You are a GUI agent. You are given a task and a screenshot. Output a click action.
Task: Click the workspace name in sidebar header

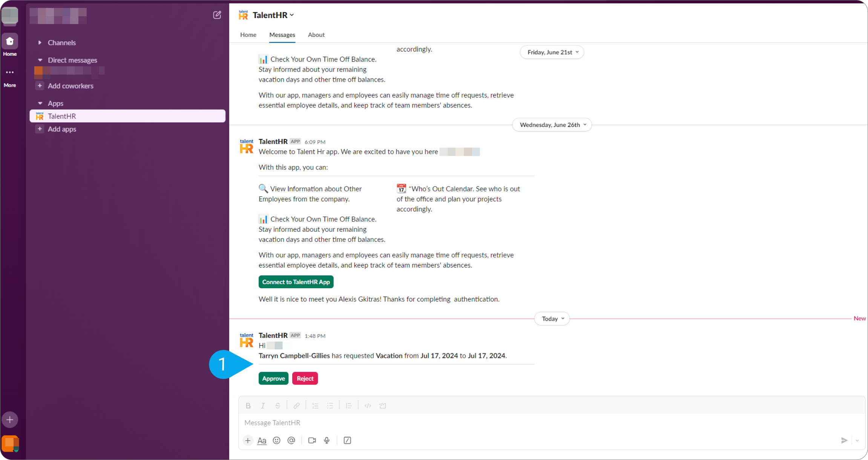[x=58, y=15]
